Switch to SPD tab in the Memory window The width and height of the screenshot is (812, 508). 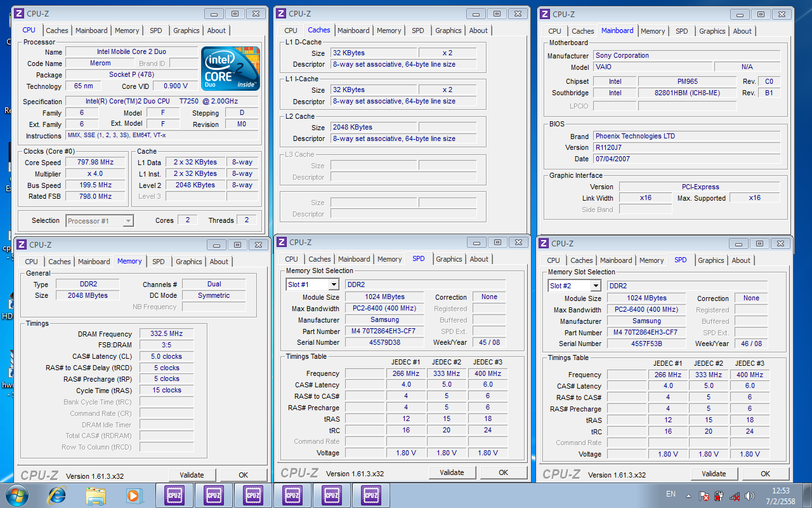click(159, 262)
